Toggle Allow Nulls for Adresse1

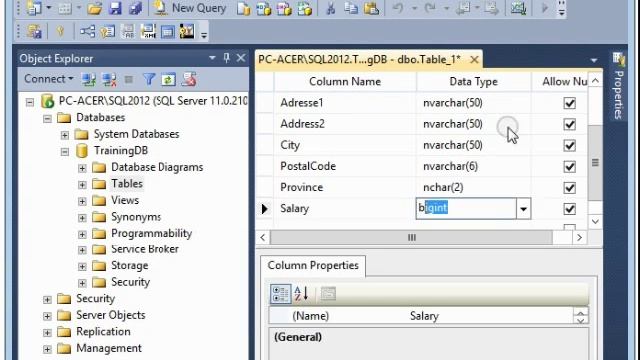pyautogui.click(x=569, y=103)
